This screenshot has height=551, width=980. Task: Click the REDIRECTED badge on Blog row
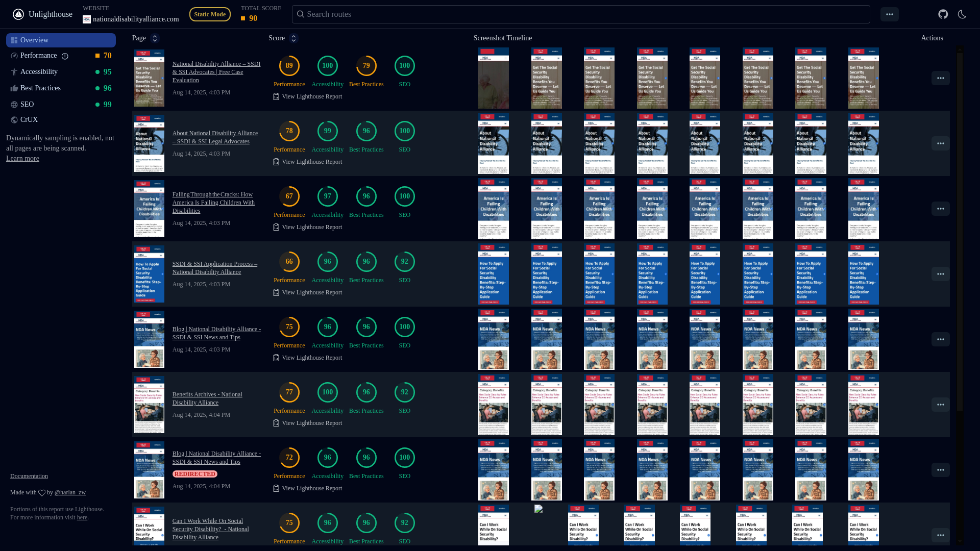click(x=195, y=474)
